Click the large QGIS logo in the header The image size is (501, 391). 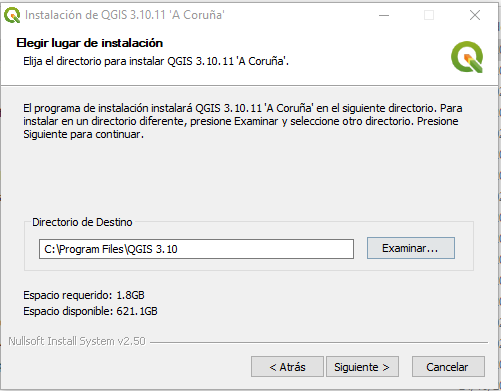coord(467,57)
